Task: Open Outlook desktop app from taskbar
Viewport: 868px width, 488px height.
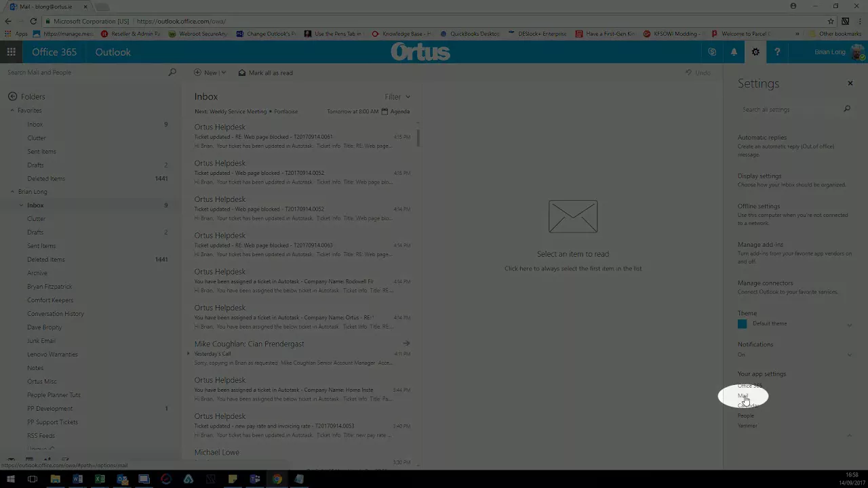Action: [122, 479]
